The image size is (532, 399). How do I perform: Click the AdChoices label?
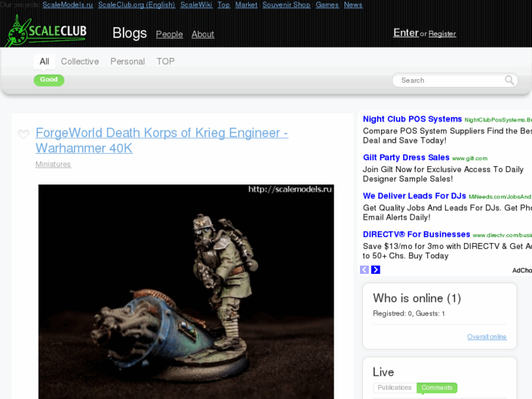click(x=522, y=270)
